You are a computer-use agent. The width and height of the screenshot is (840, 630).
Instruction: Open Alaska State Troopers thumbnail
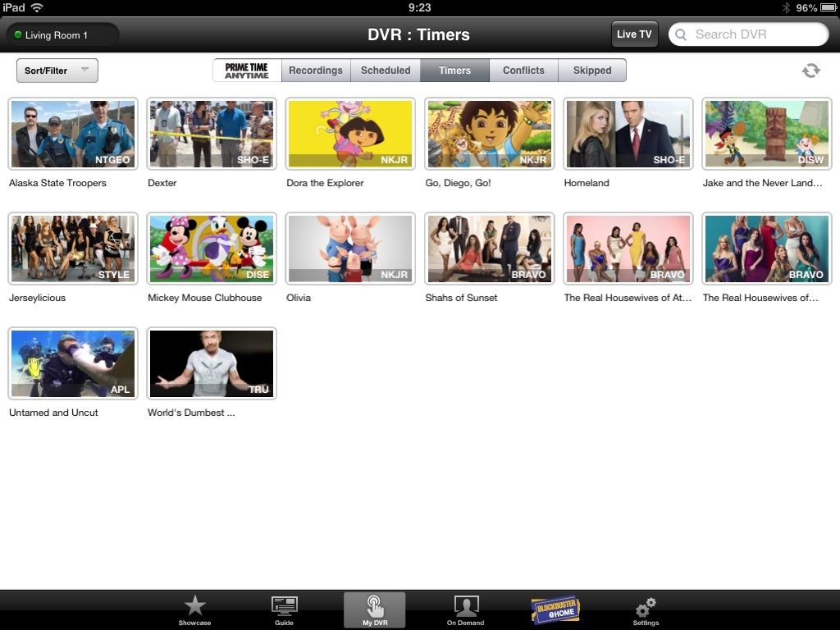coord(73,134)
